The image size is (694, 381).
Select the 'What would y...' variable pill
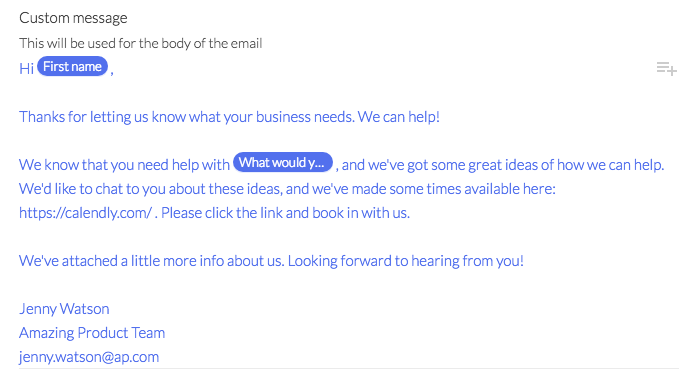coord(282,162)
